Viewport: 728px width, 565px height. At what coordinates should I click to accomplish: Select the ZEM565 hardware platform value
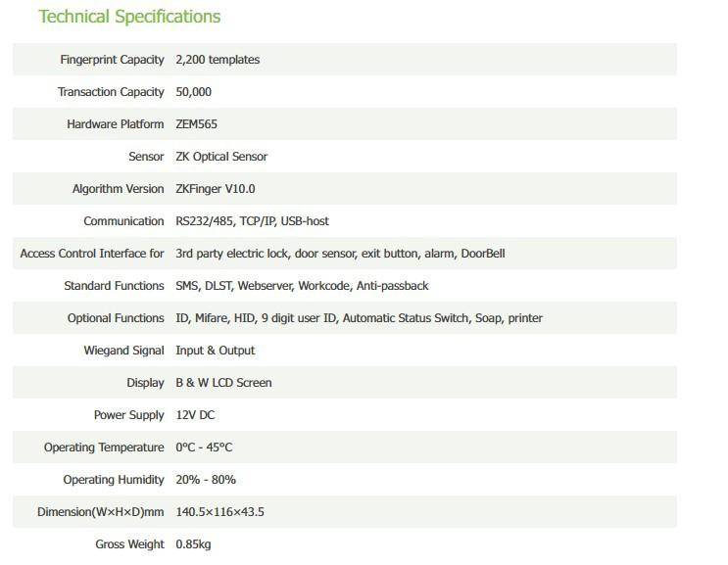pos(197,124)
